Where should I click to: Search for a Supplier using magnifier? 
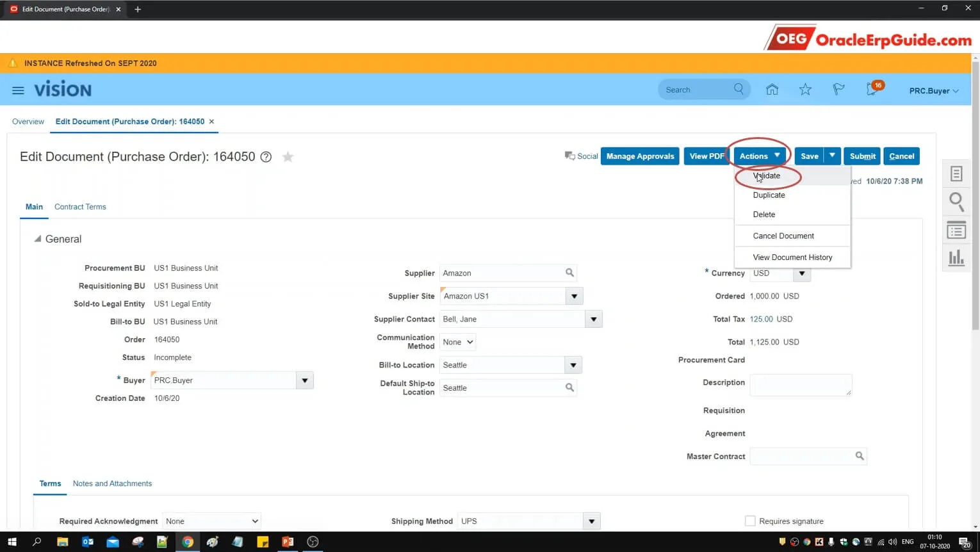coord(569,273)
